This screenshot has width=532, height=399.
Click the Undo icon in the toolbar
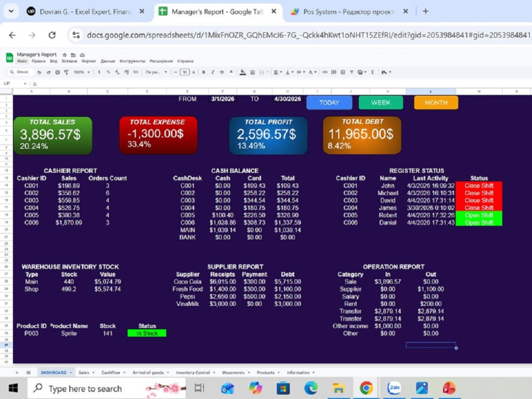[x=39, y=72]
